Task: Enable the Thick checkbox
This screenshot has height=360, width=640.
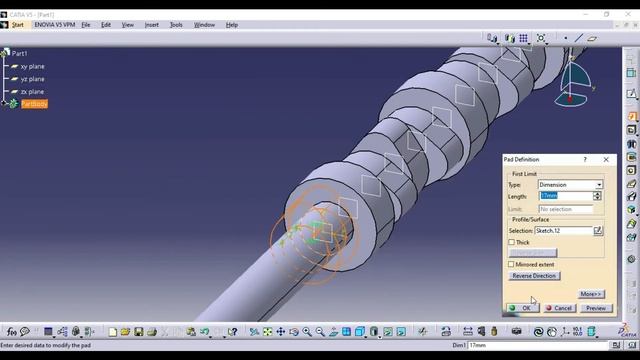Action: coord(511,242)
